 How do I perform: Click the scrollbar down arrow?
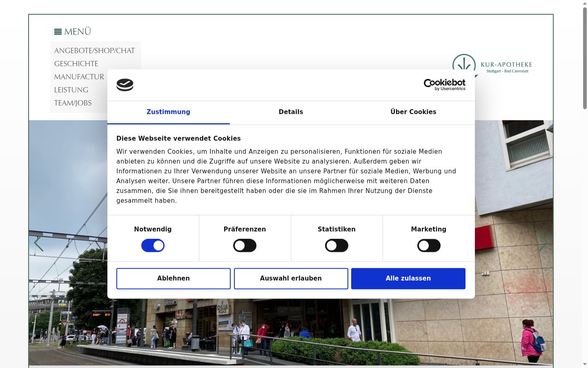(x=585, y=364)
